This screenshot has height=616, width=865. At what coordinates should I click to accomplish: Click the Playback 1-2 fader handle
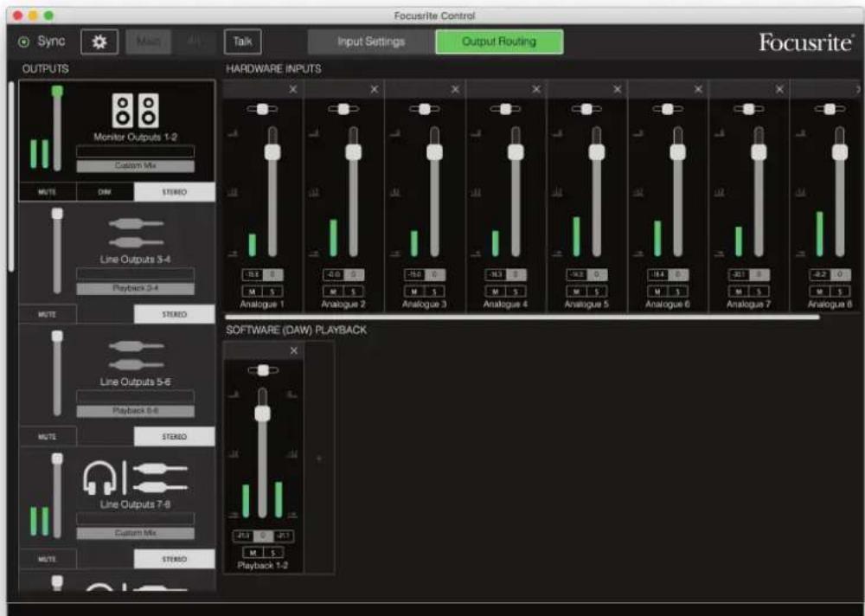point(263,414)
